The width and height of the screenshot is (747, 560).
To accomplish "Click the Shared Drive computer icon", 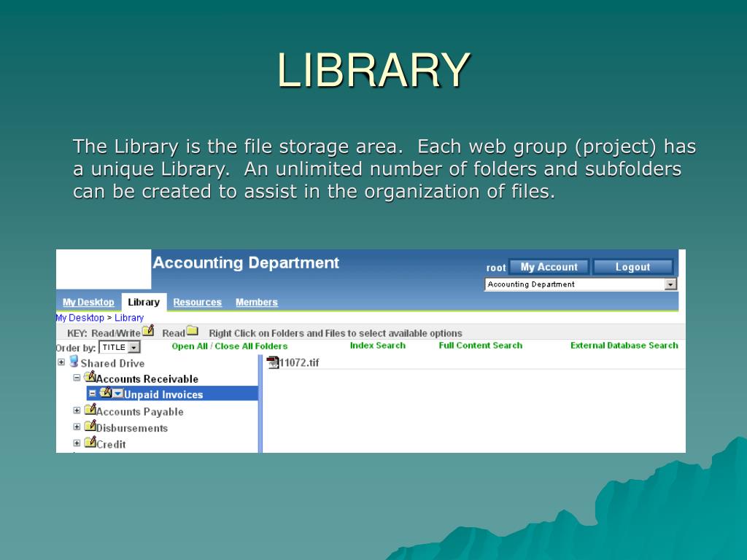I will pos(74,362).
